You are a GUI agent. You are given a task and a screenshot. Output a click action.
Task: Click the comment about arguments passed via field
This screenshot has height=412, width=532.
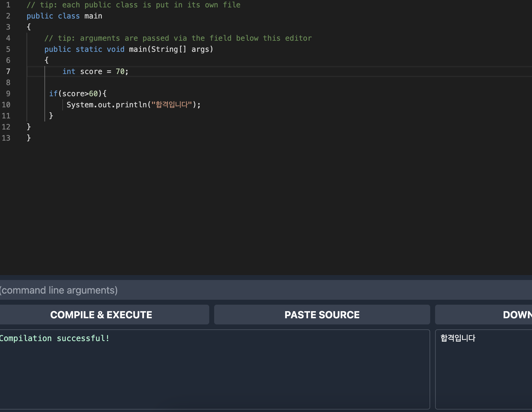[178, 38]
